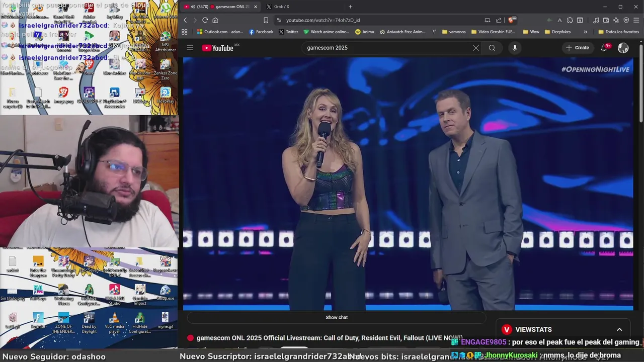644x362 pixels.
Task: Expand the Video Genshin FUE bookmark folder
Action: [x=493, y=32]
